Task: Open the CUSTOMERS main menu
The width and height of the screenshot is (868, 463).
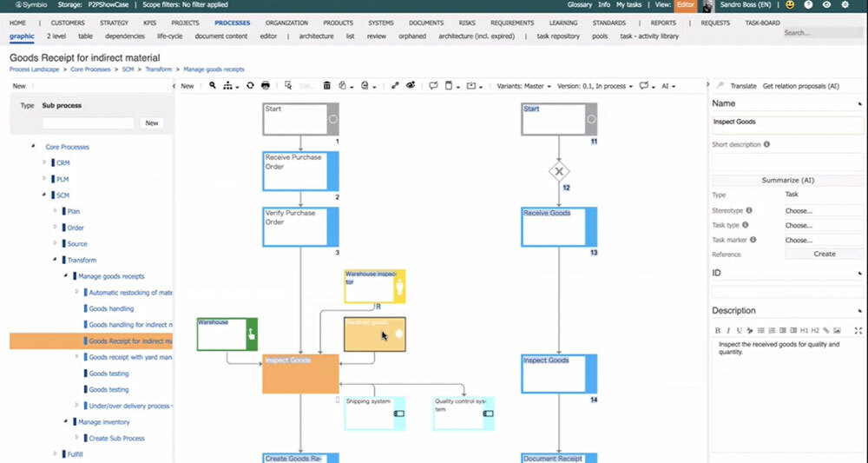Action: pyautogui.click(x=68, y=23)
